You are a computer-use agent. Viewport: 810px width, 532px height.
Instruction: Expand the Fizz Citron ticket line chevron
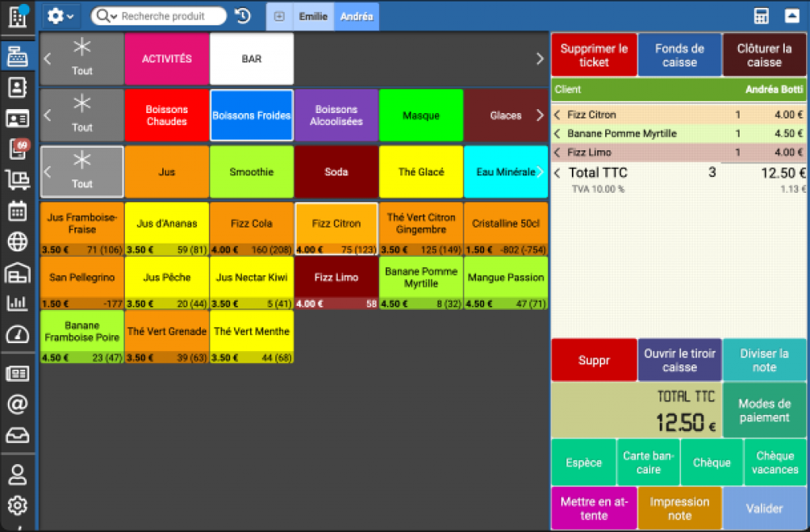pyautogui.click(x=557, y=115)
